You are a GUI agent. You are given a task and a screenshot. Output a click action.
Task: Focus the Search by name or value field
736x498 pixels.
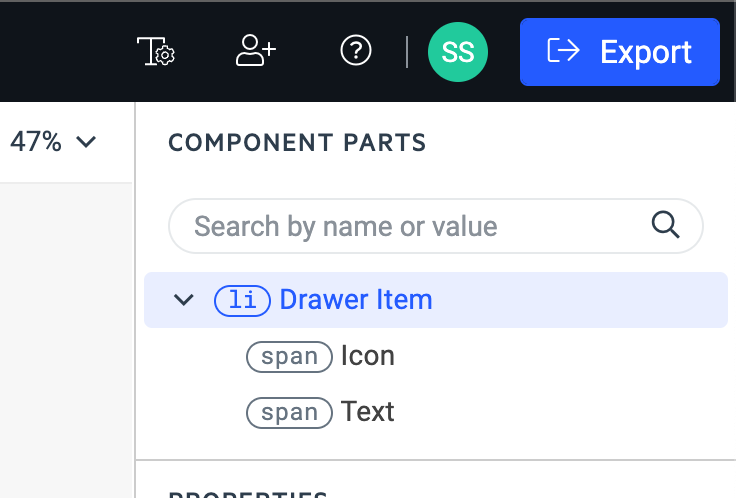436,226
